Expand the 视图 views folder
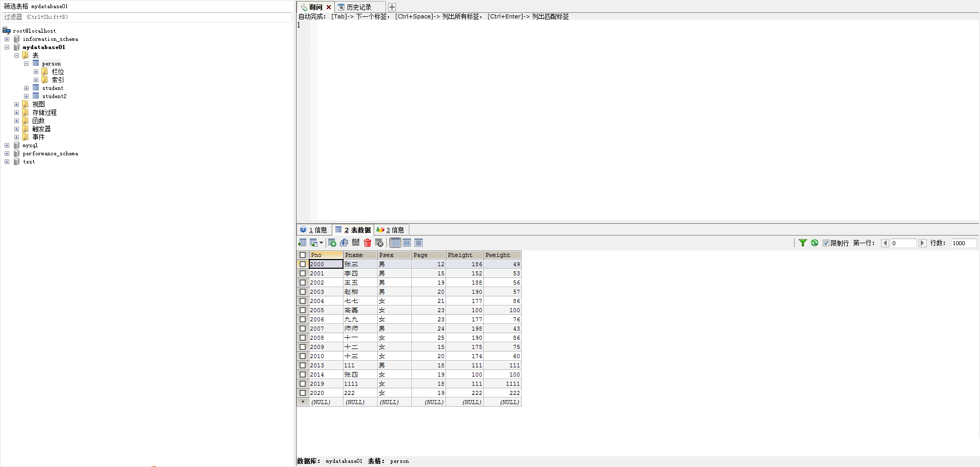Viewport: 980px width, 467px height. pyautogui.click(x=16, y=104)
